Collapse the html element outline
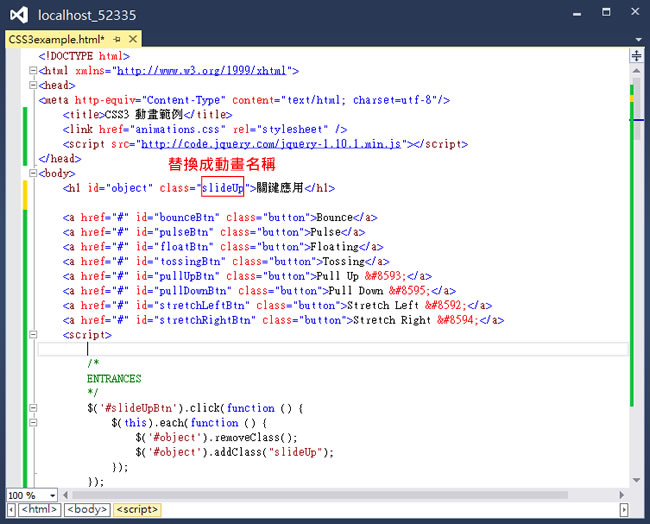Screen dimensions: 650x524 [33, 71]
